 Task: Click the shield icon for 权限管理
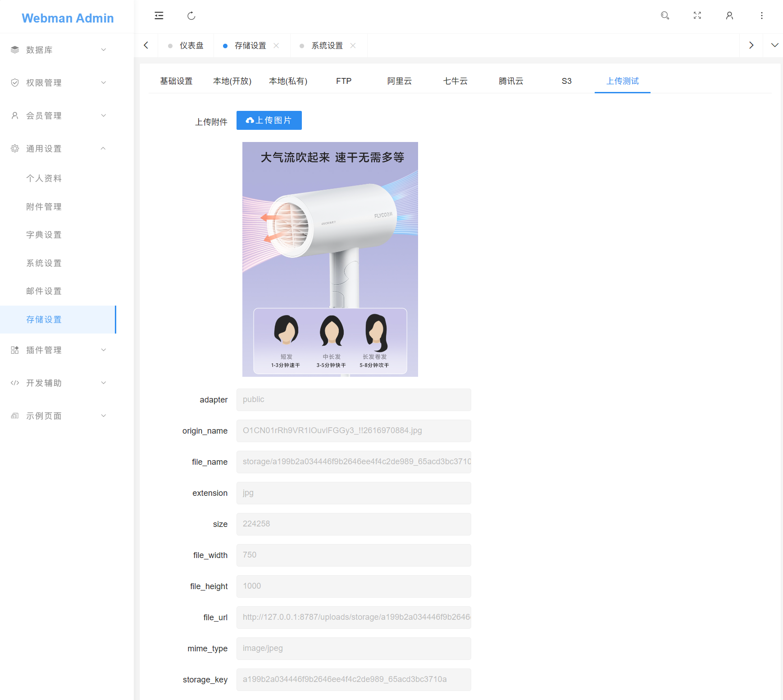15,82
